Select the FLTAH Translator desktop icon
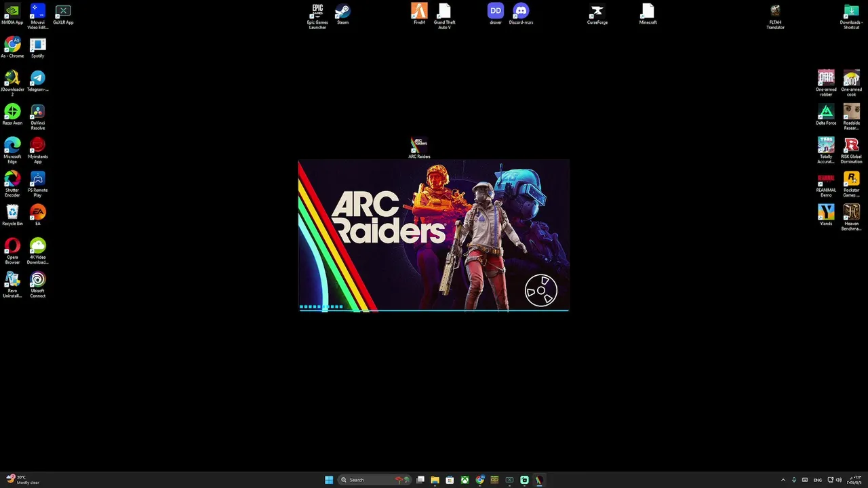The height and width of the screenshot is (488, 868). pyautogui.click(x=775, y=16)
